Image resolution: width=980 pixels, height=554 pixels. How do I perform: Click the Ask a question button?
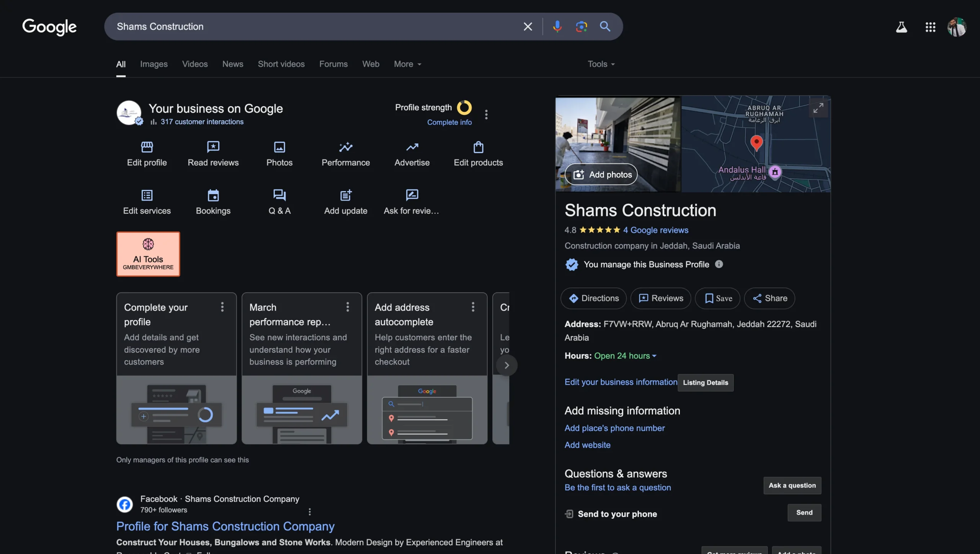pos(792,485)
